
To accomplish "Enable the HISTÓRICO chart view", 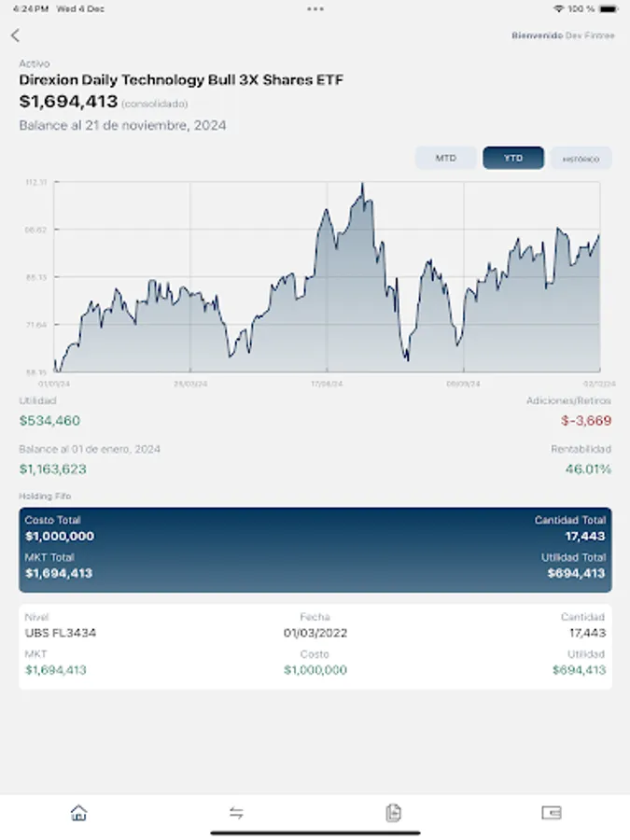I will pos(580,158).
